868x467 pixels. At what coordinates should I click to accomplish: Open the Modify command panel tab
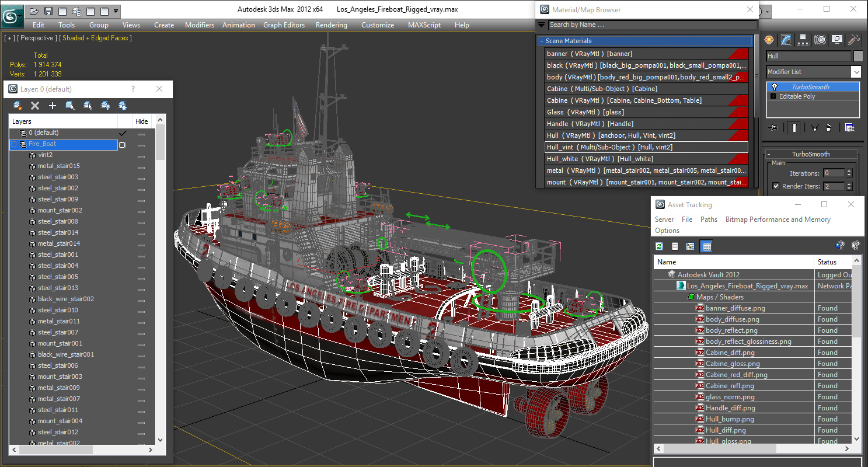786,40
